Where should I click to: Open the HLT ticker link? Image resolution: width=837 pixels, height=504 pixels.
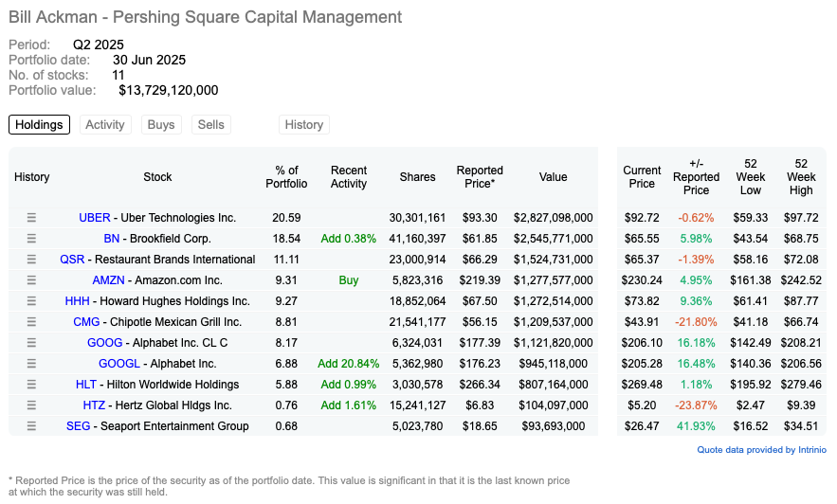click(86, 384)
